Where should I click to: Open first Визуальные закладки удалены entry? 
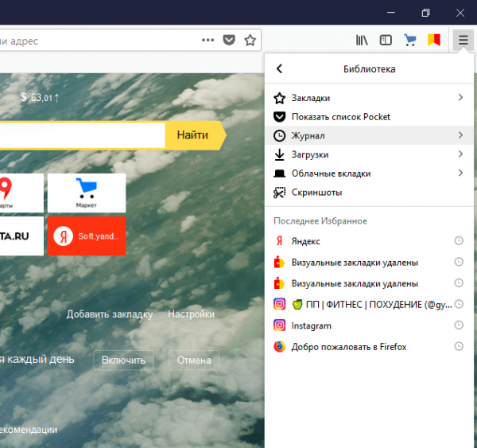pos(369,263)
